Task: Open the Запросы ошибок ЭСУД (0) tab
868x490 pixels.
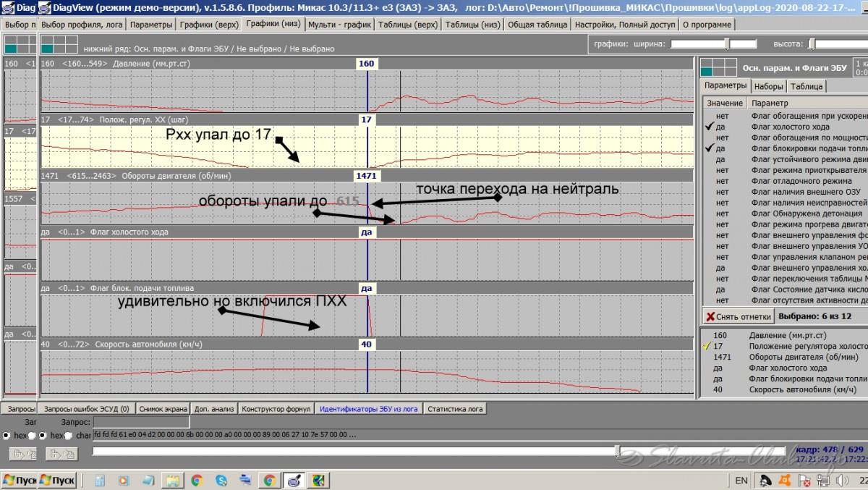Action: (x=87, y=409)
